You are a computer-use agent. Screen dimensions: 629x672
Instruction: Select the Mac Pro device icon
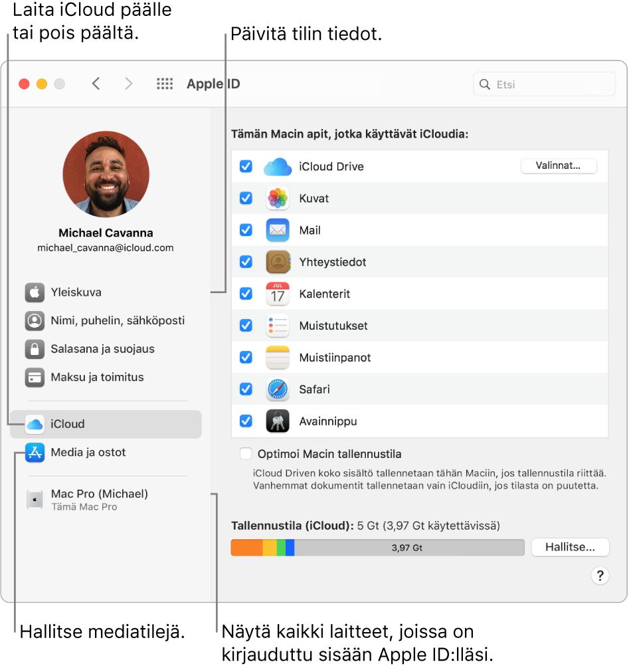tap(35, 499)
